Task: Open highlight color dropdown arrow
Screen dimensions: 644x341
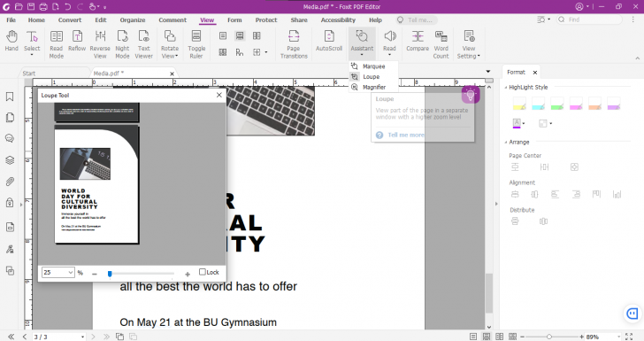Action: coord(524,123)
